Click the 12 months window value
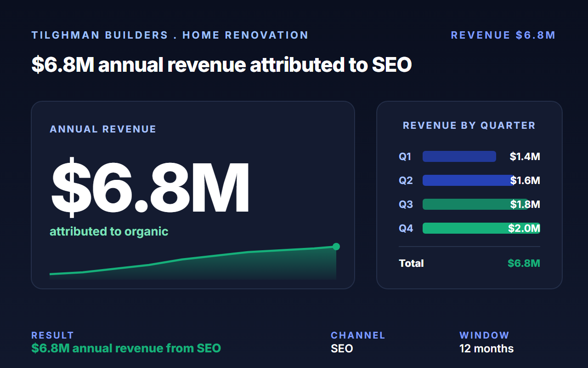Image resolution: width=588 pixels, height=368 pixels. coord(486,349)
